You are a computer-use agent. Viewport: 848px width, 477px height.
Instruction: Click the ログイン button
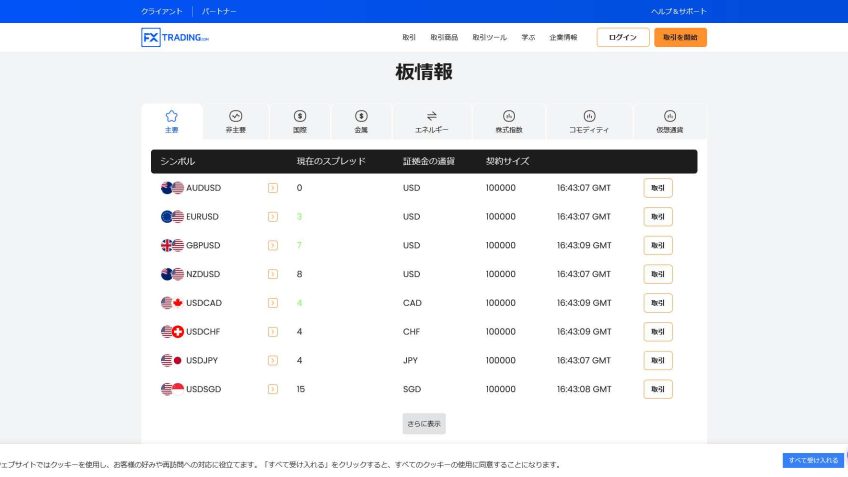622,38
